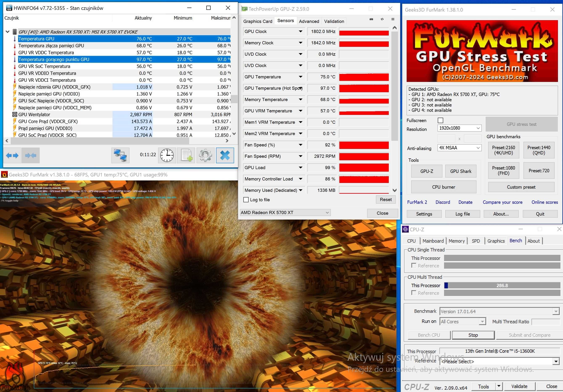This screenshot has height=392, width=563.
Task: Switch to CPU-Z Memory tab
Action: (457, 241)
